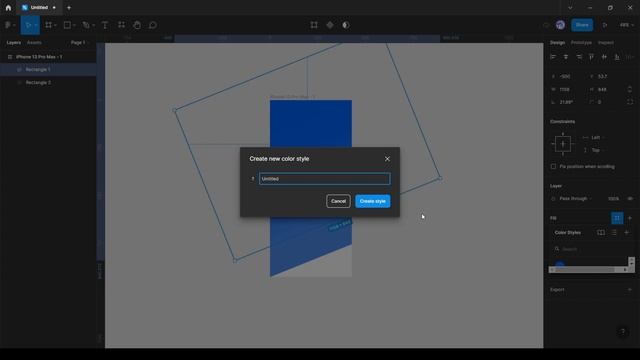Screen dimensions: 640x360
Task: Click the Create component icon
Action: point(330,25)
